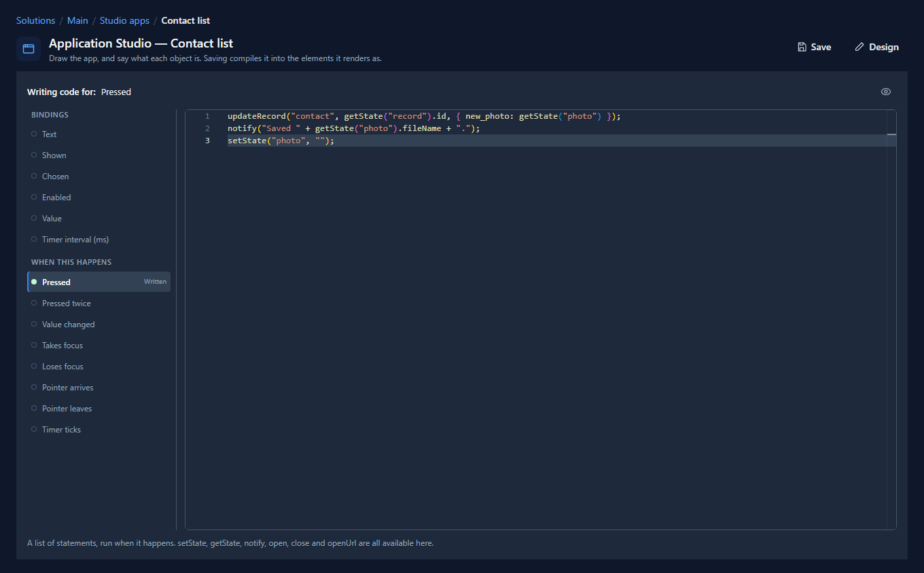The height and width of the screenshot is (573, 924).
Task: Click the line number 2 gutter
Action: (x=207, y=128)
